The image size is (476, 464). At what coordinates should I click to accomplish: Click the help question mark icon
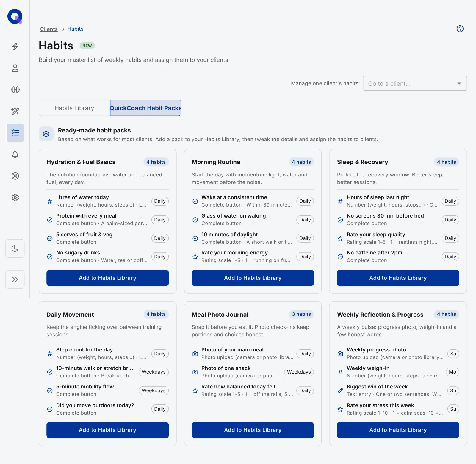[x=460, y=29]
